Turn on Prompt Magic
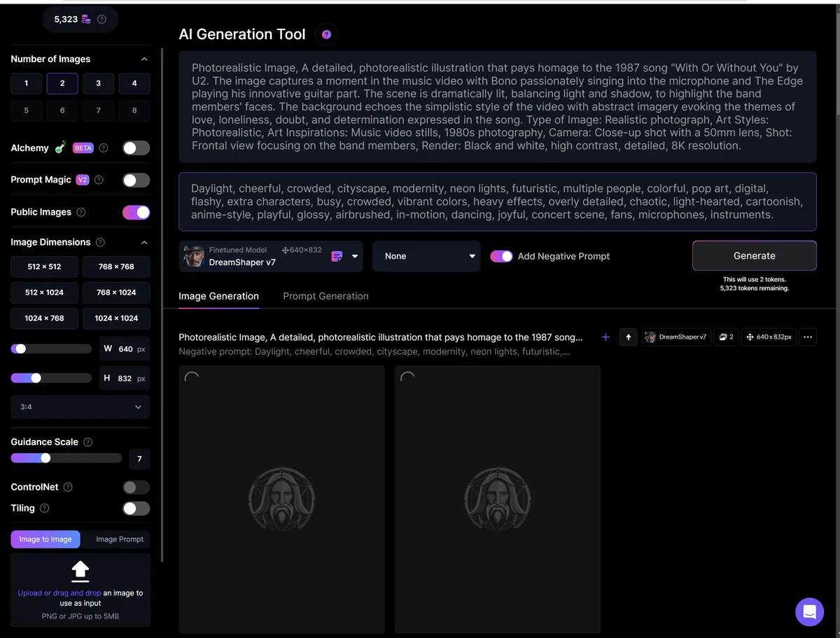This screenshot has height=638, width=840. 136,180
